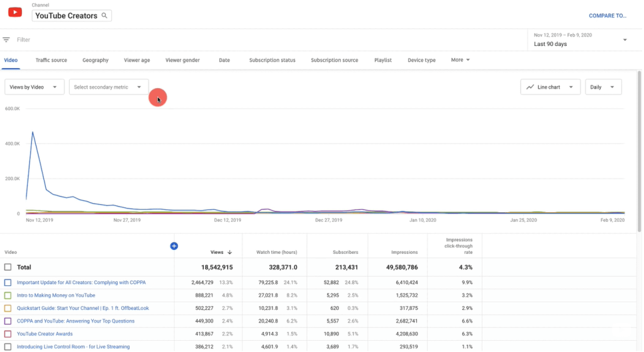Check the Intro to Making Money checkbox
This screenshot has height=352, width=644.
click(8, 296)
